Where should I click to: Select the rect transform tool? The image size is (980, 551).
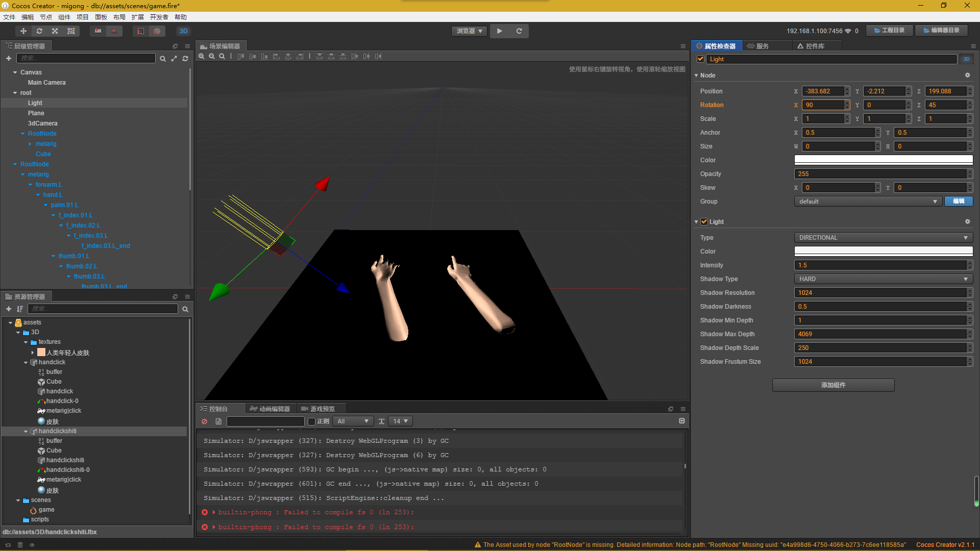[71, 31]
